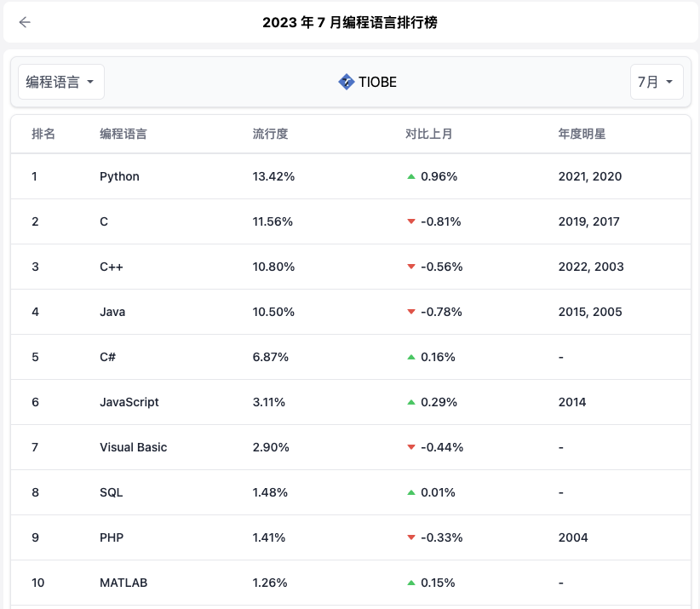Click the 年度明星 column header
The width and height of the screenshot is (700, 609).
click(582, 134)
